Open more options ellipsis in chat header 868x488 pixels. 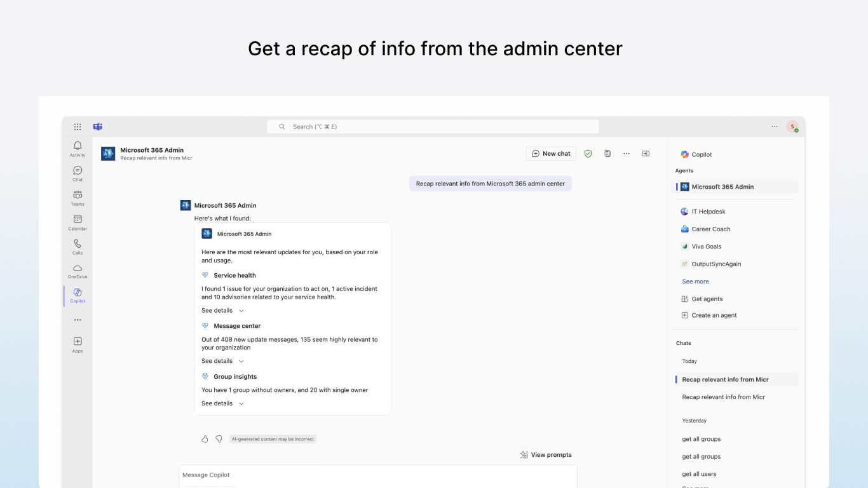coord(627,154)
